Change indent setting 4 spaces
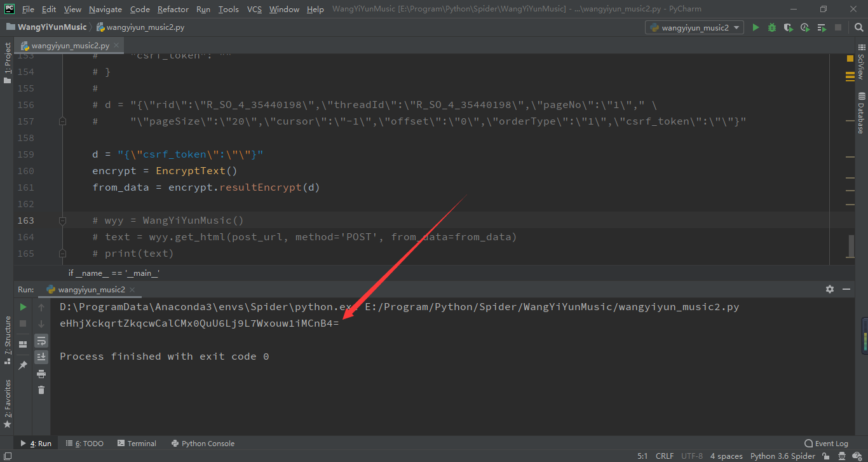 [x=726, y=456]
